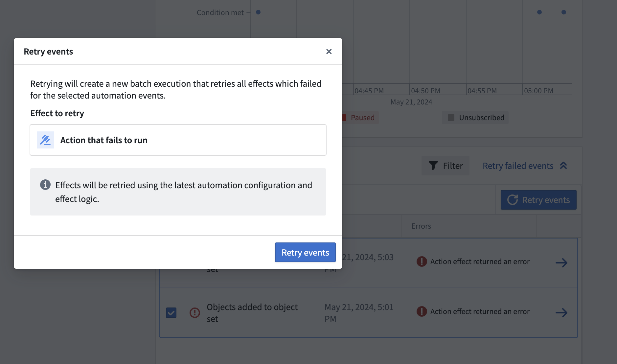Click 'Action effect returned an error' in 5:01 row

point(480,311)
